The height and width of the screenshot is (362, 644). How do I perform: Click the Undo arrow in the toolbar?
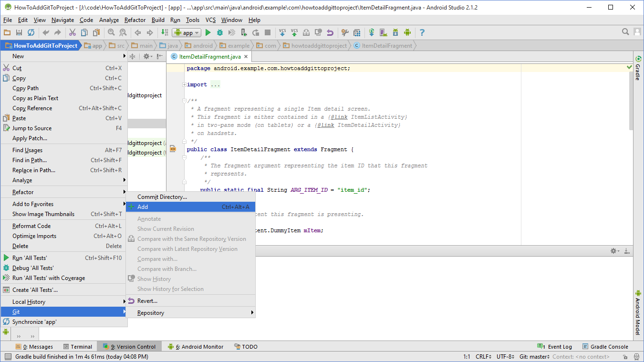(46, 32)
